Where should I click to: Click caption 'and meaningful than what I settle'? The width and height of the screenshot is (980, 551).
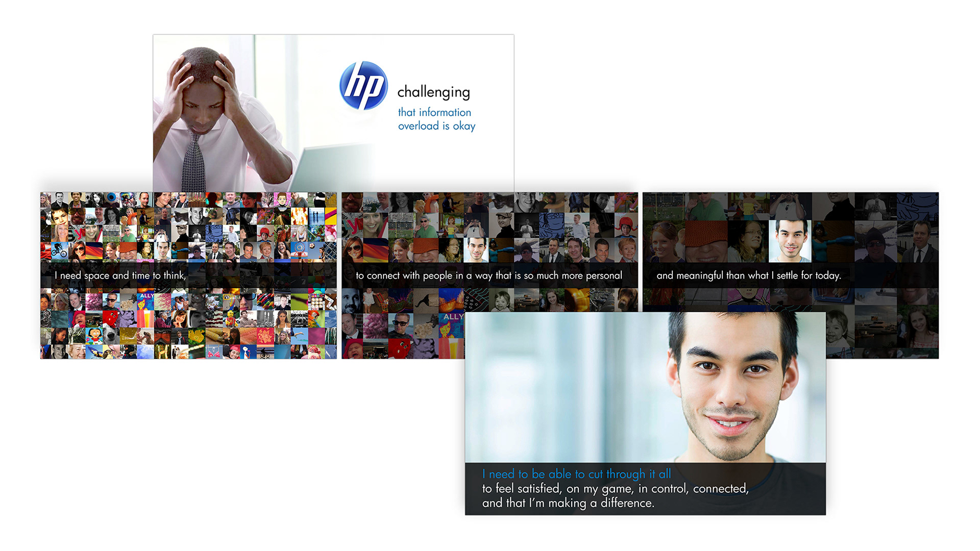click(x=748, y=275)
